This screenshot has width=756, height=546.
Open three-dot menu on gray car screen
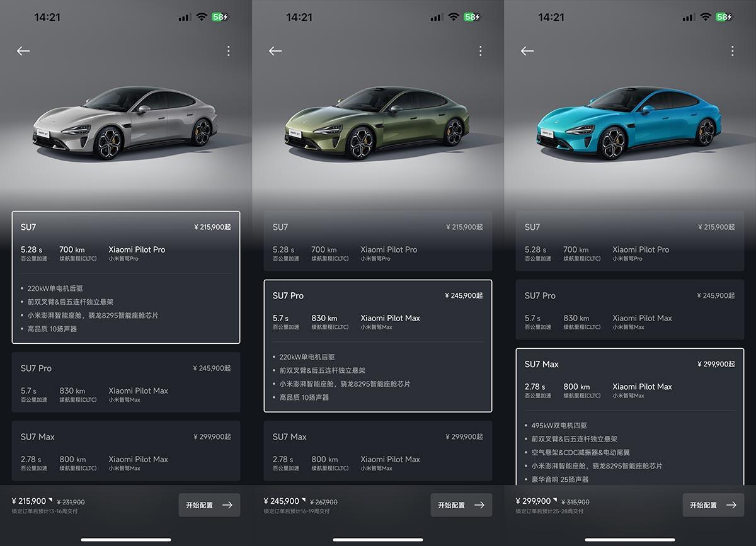pyautogui.click(x=228, y=51)
